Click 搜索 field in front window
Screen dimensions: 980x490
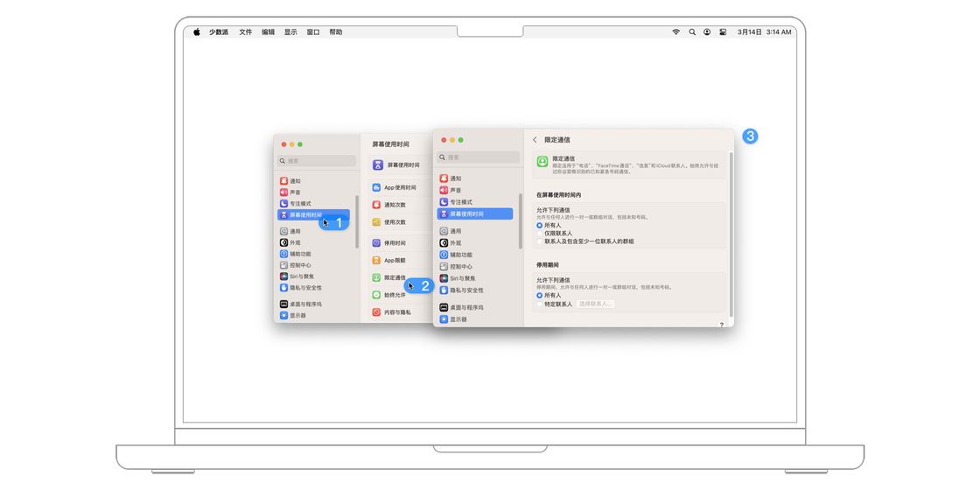pyautogui.click(x=478, y=157)
